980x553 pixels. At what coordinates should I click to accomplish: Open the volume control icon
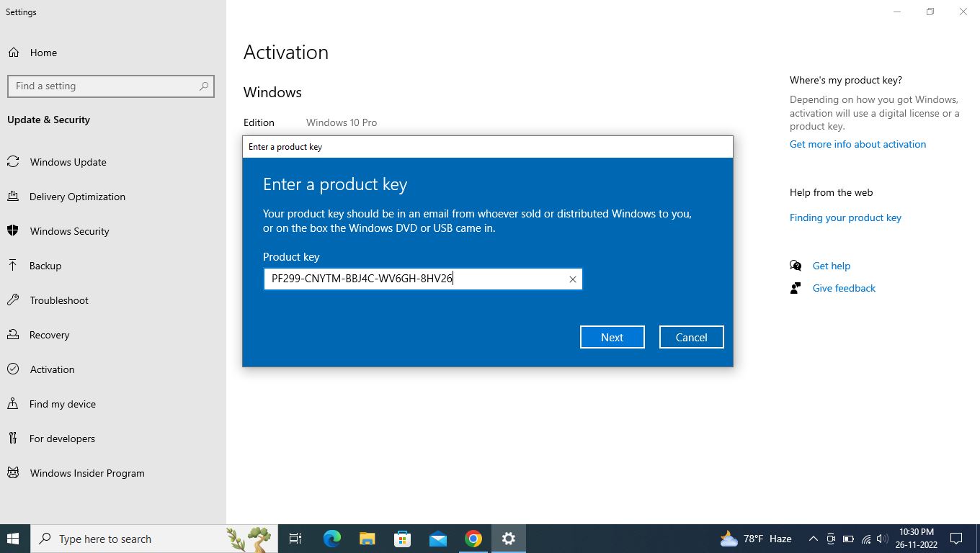coord(882,539)
